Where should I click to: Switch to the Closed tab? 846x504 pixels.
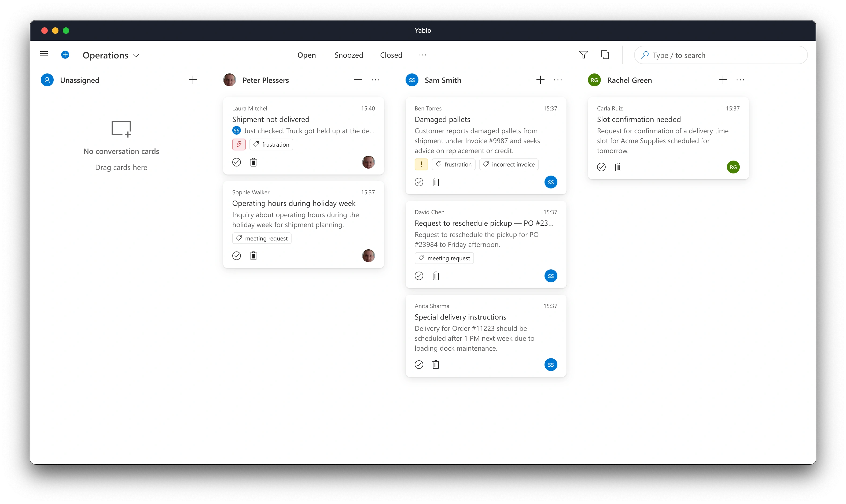(391, 55)
